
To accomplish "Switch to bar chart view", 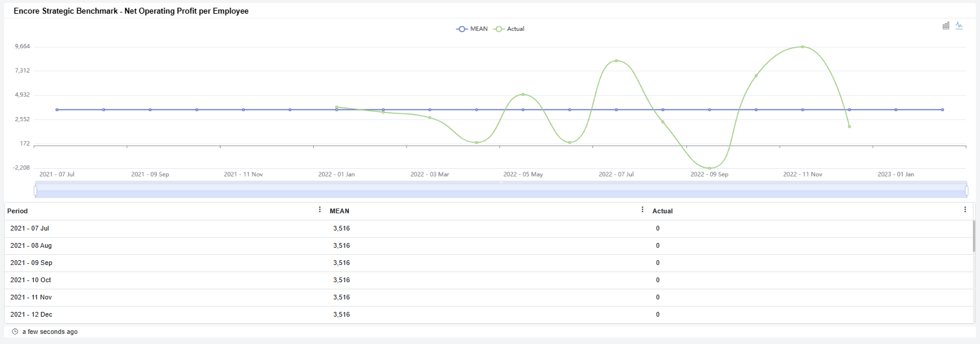I will pos(946,26).
